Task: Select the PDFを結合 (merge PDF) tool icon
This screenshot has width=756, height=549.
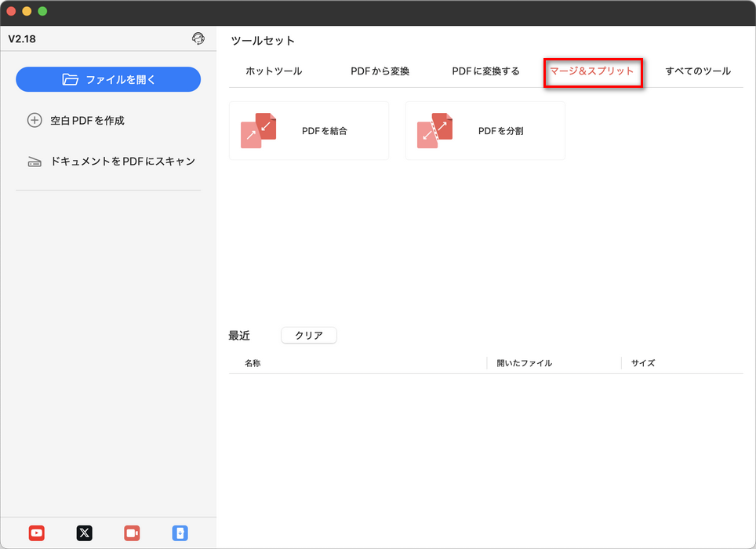Action: click(257, 129)
